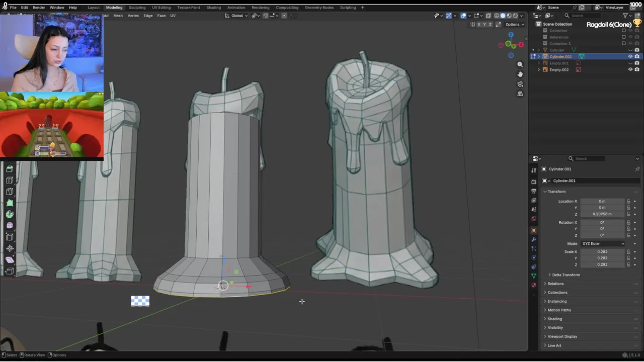
Task: Open the Output properties tab
Action: (x=534, y=191)
